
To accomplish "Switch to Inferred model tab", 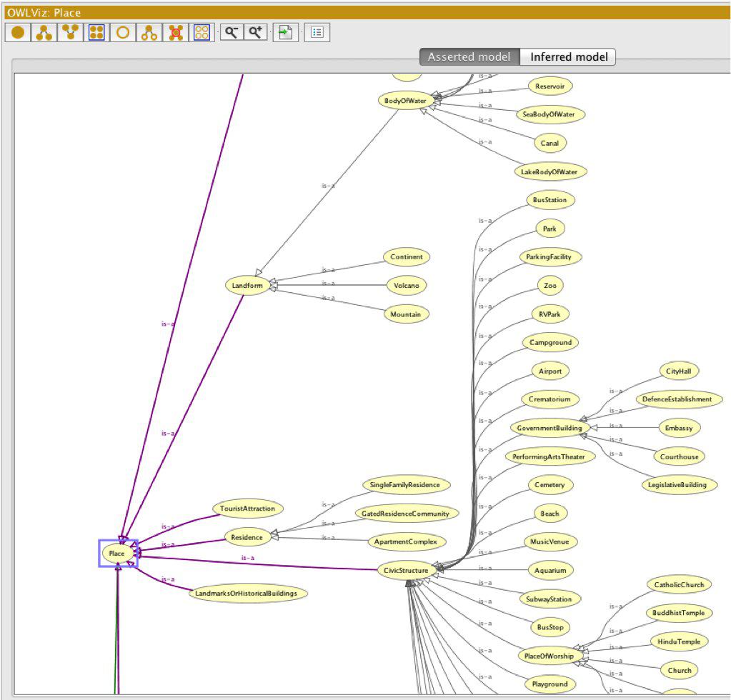I will coord(569,57).
